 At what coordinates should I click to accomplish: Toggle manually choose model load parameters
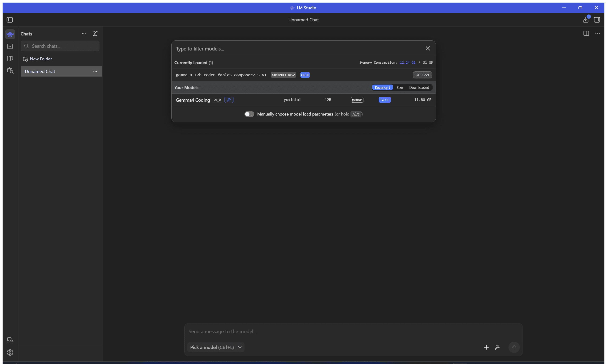[249, 114]
